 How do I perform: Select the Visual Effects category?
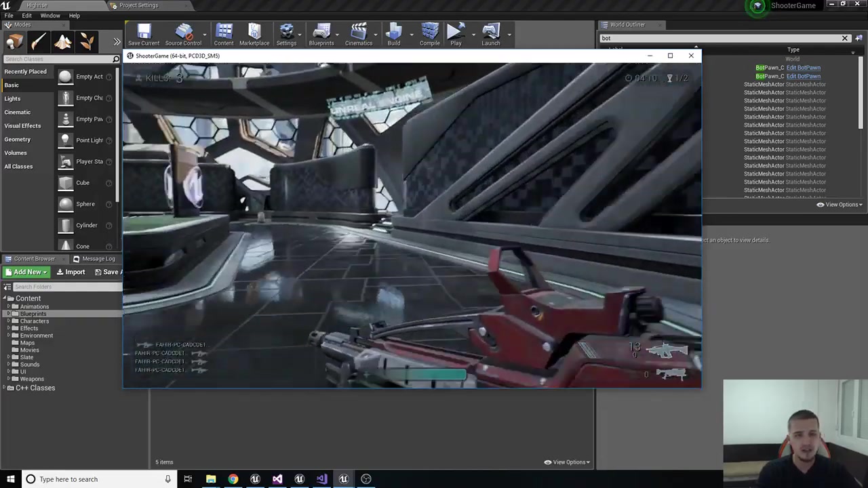click(22, 126)
